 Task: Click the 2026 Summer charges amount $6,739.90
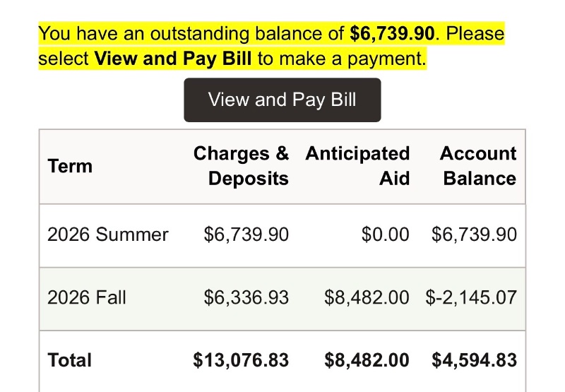click(x=246, y=234)
